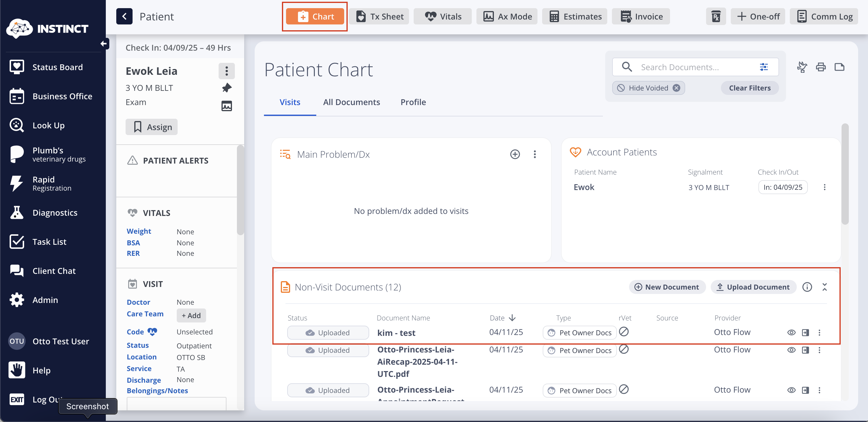The image size is (868, 422).
Task: Open Ewok Leia patient options menu
Action: point(226,71)
